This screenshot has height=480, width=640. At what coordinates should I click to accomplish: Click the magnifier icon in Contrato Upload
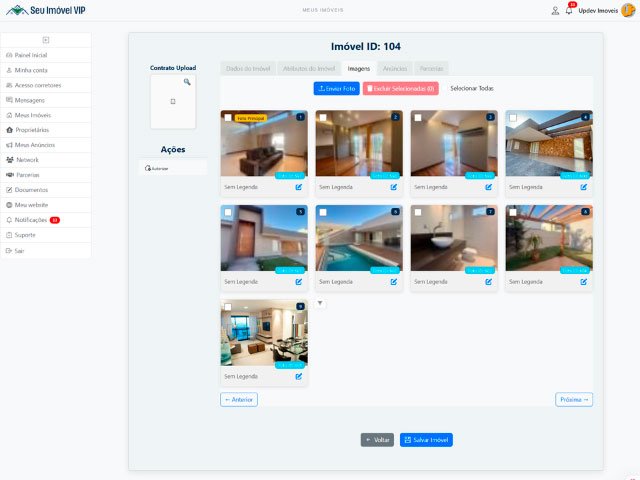(x=186, y=82)
